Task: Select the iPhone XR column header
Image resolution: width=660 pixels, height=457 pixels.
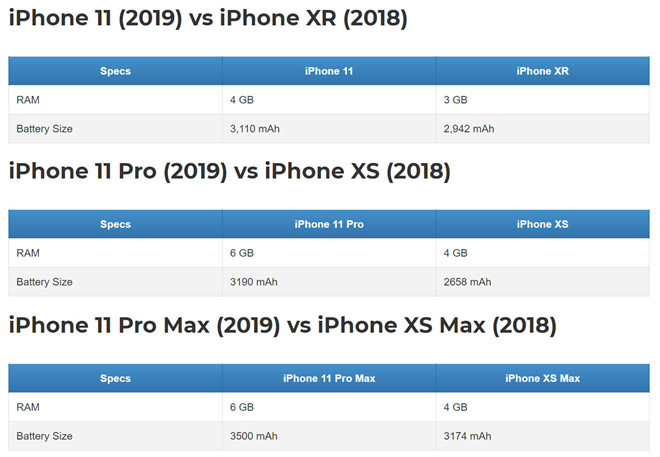Action: [x=542, y=72]
